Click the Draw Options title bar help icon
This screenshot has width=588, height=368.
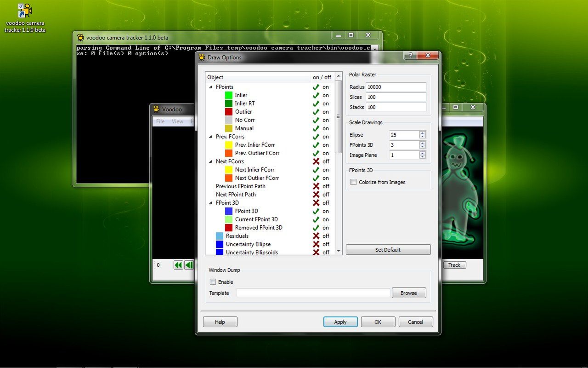[x=410, y=55]
